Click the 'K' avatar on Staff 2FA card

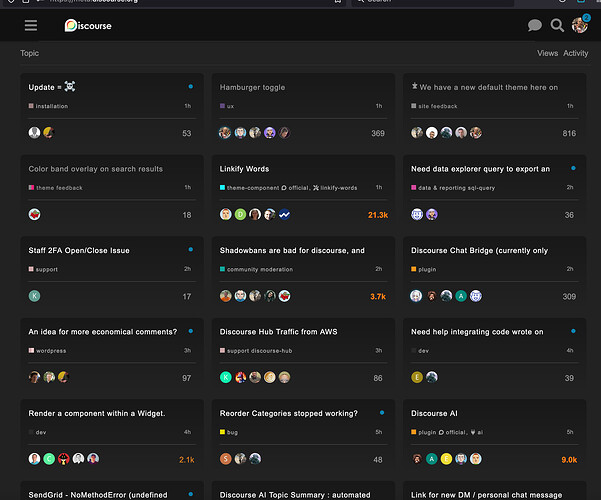[34, 296]
